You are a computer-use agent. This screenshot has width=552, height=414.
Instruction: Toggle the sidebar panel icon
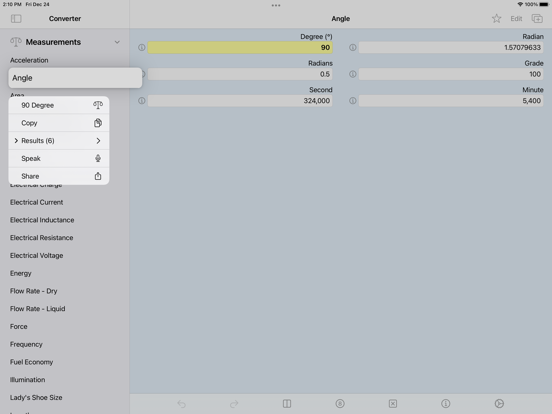16,19
